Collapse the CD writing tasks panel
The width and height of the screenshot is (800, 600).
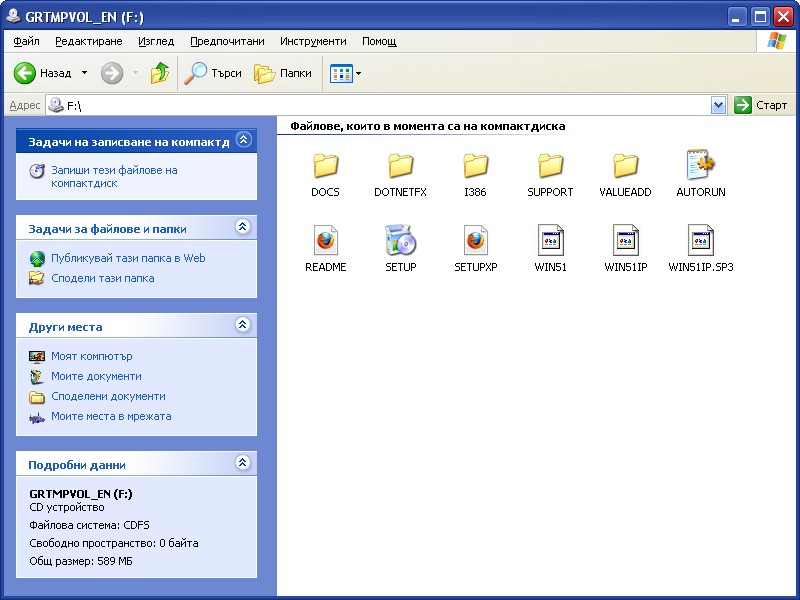[x=244, y=140]
